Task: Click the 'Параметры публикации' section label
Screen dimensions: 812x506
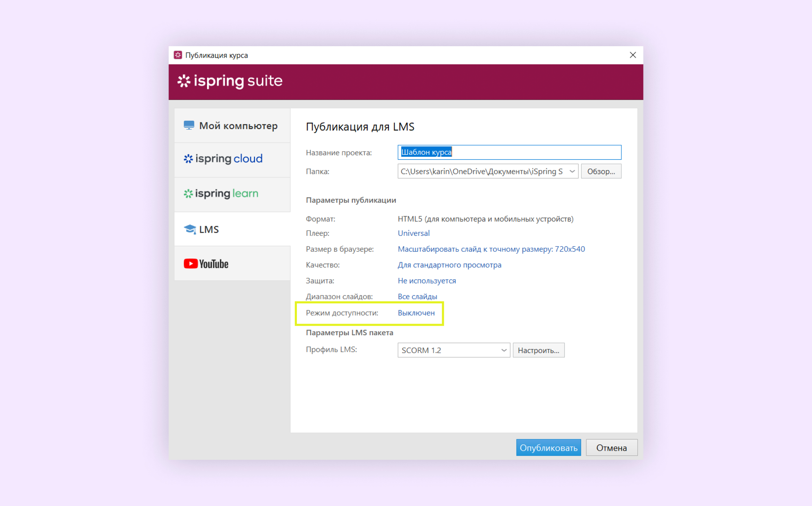Action: [x=351, y=200]
